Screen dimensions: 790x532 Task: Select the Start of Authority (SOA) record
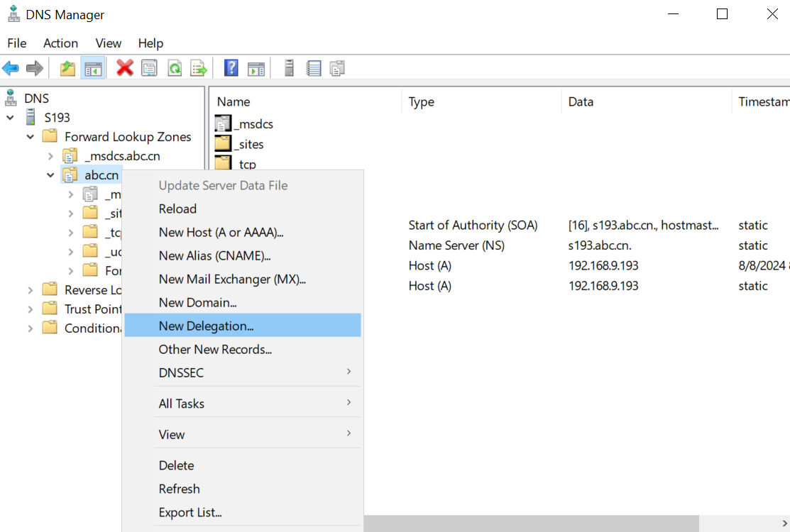pos(473,225)
